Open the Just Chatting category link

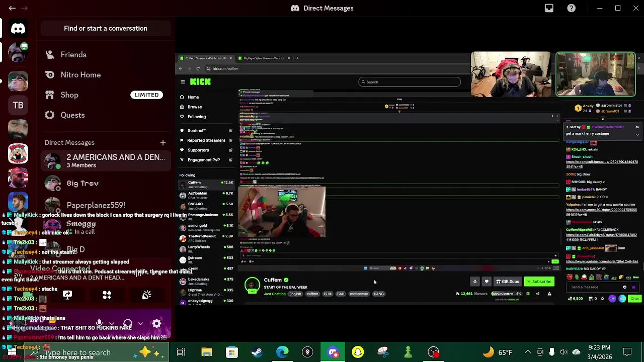point(275,294)
